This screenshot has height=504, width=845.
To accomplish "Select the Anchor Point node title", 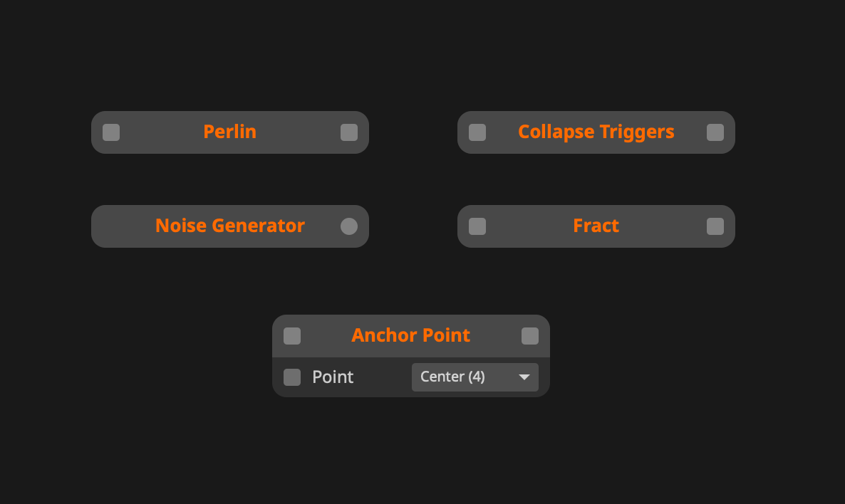I will pos(410,336).
